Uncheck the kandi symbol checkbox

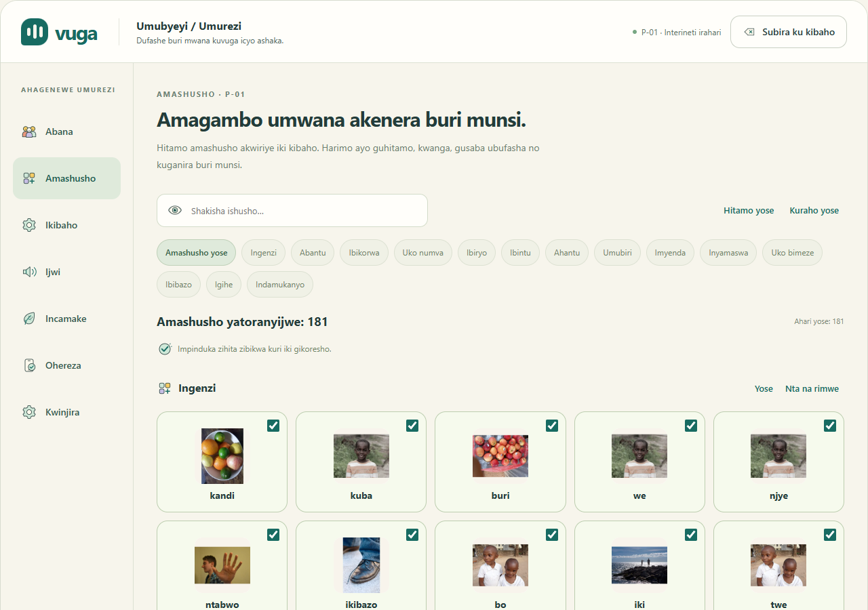[x=273, y=426]
